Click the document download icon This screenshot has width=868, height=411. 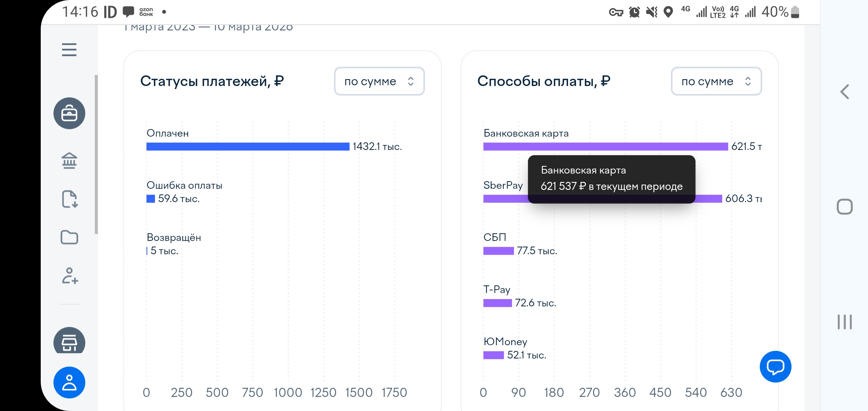pos(69,199)
